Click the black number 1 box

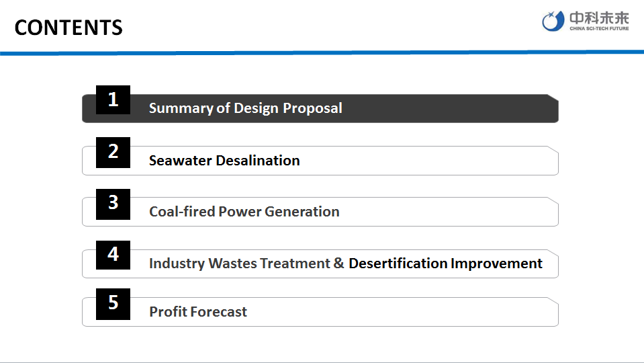coord(113,100)
